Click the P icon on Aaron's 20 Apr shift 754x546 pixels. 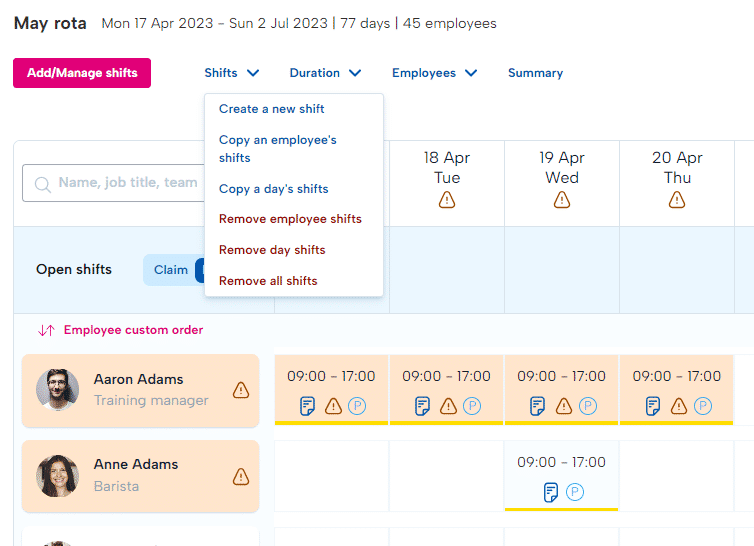[x=703, y=406]
